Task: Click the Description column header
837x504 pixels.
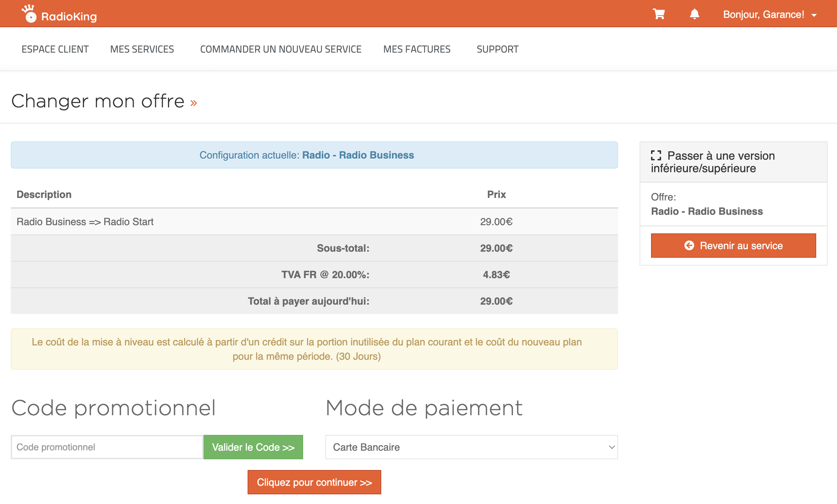Action: [x=44, y=194]
